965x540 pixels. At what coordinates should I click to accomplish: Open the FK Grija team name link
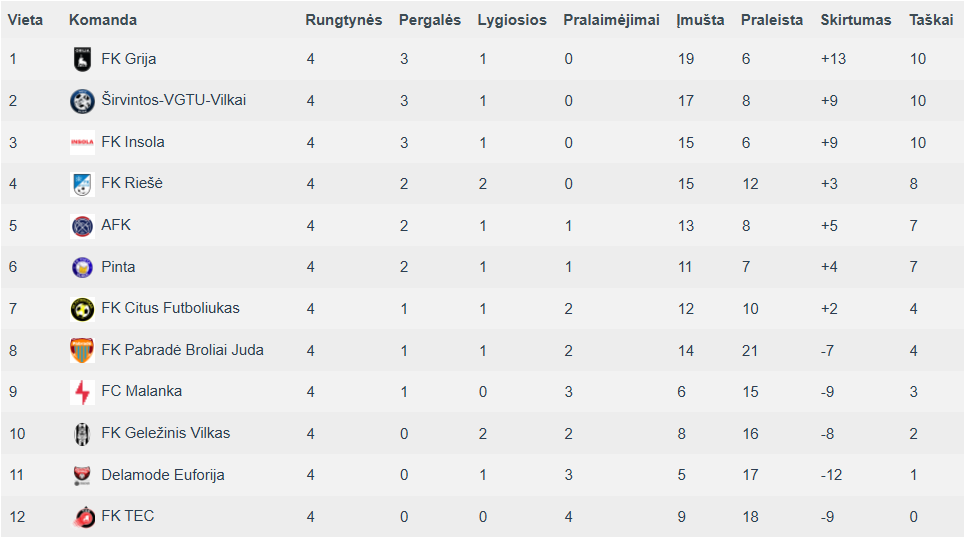click(129, 58)
